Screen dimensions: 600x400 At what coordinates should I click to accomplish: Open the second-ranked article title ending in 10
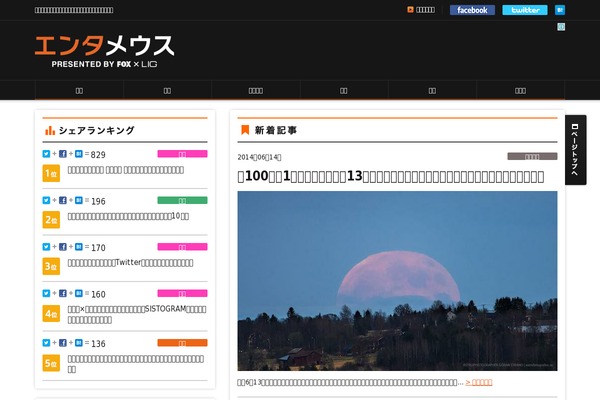(128, 216)
